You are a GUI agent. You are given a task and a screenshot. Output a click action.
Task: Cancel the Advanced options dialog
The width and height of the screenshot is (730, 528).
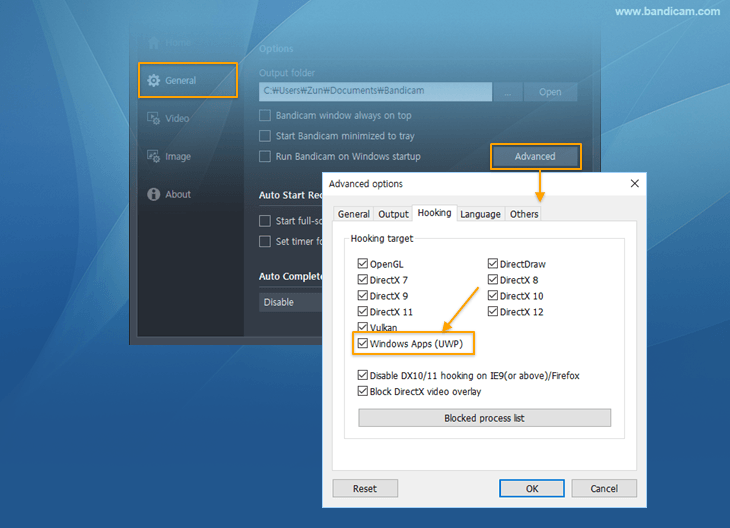(604, 488)
